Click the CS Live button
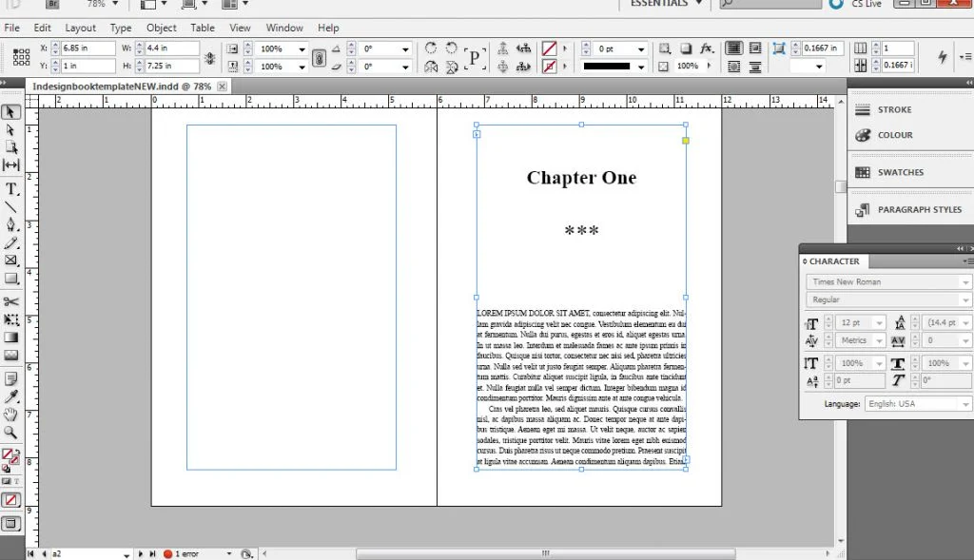 click(x=864, y=5)
